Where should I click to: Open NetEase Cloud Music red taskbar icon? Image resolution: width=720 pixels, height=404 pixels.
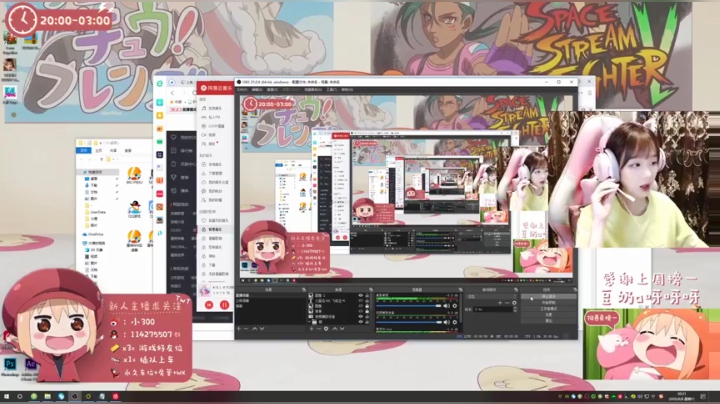[x=115, y=396]
